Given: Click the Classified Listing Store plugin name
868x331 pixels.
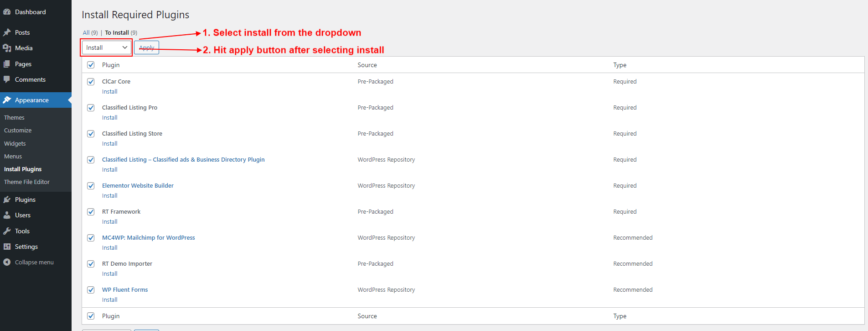Looking at the screenshot, I should [x=132, y=133].
